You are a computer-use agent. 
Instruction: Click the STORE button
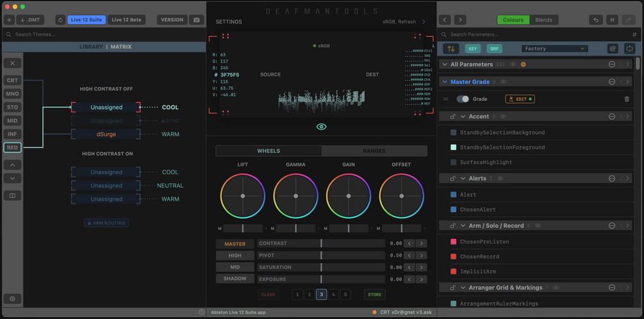click(374, 295)
